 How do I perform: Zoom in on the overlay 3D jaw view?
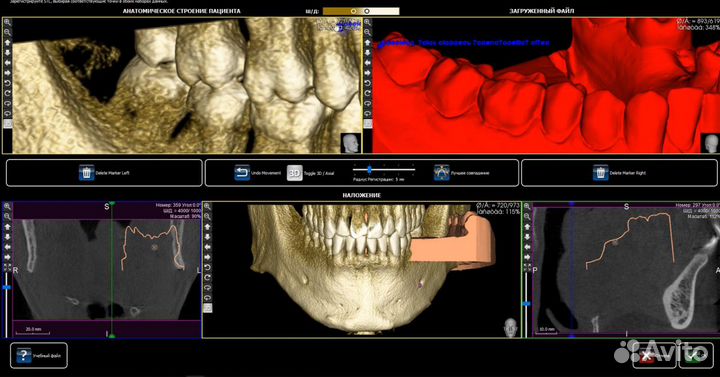[x=208, y=207]
